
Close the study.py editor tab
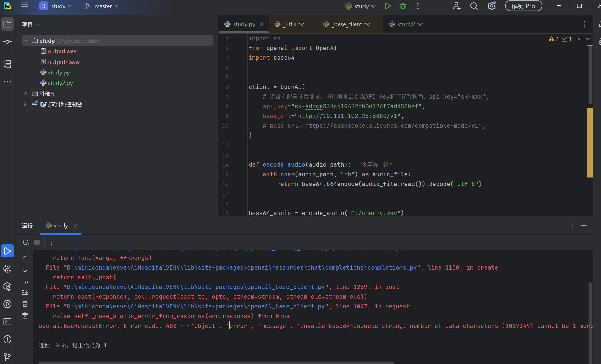(x=262, y=24)
